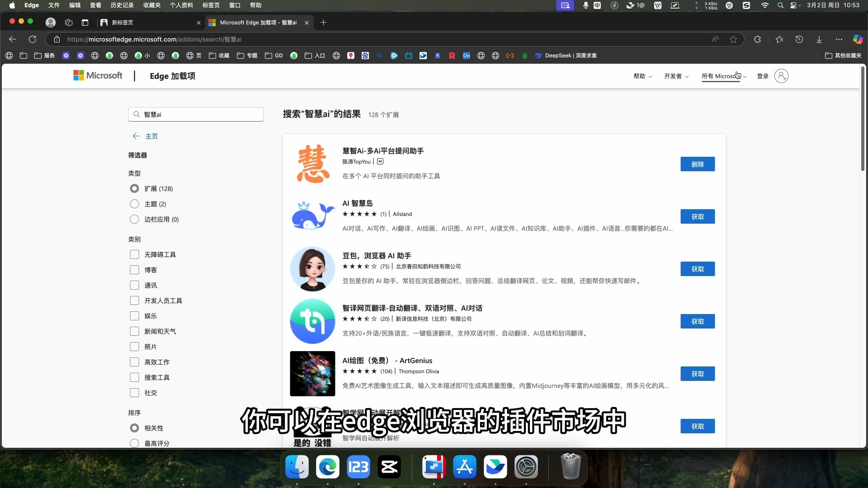The width and height of the screenshot is (868, 488).
Task: Select the 相关性 sort radio button
Action: [x=134, y=428]
